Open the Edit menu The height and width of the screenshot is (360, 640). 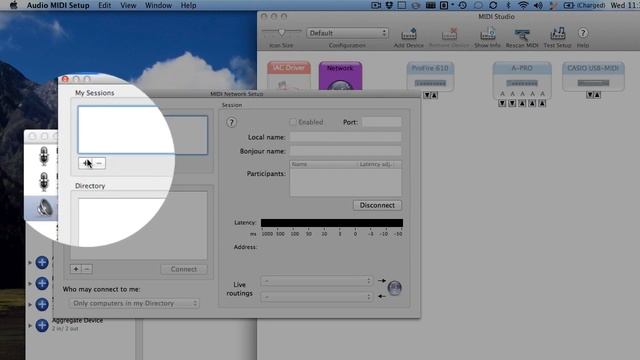104,5
